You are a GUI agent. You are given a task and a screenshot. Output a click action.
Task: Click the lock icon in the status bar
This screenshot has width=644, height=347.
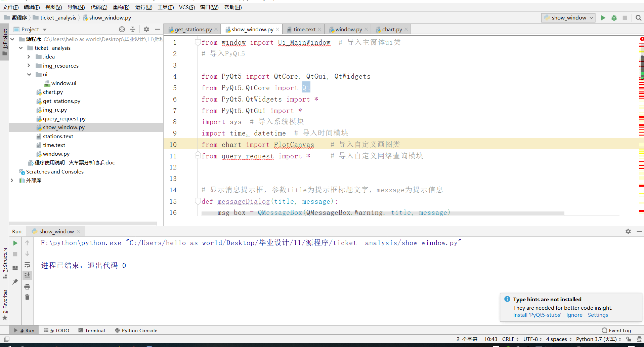click(x=629, y=339)
